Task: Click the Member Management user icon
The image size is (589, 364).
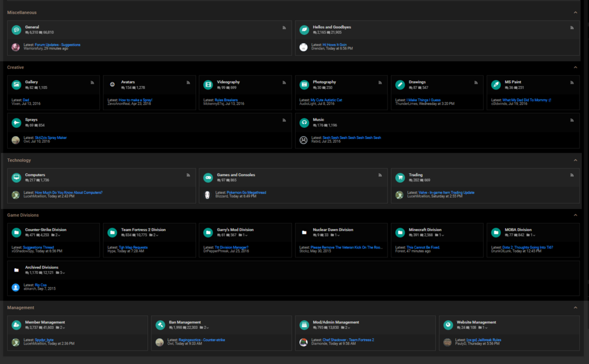Action: tap(16, 325)
